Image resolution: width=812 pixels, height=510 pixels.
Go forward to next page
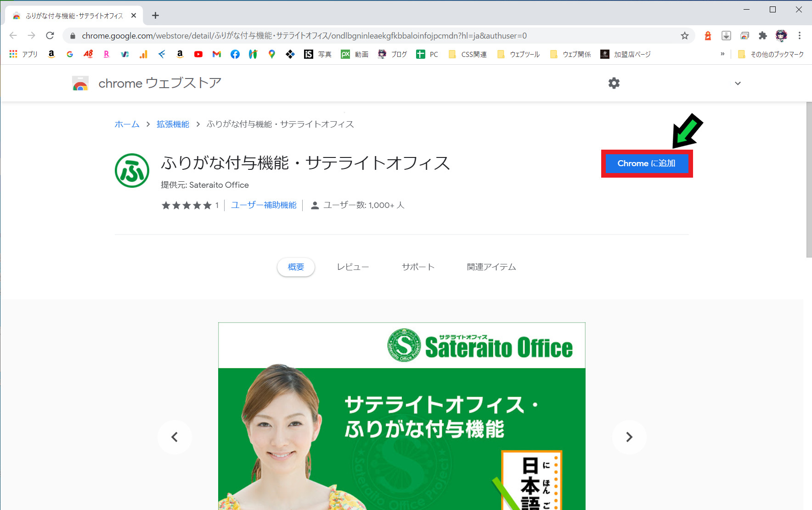pyautogui.click(x=32, y=36)
